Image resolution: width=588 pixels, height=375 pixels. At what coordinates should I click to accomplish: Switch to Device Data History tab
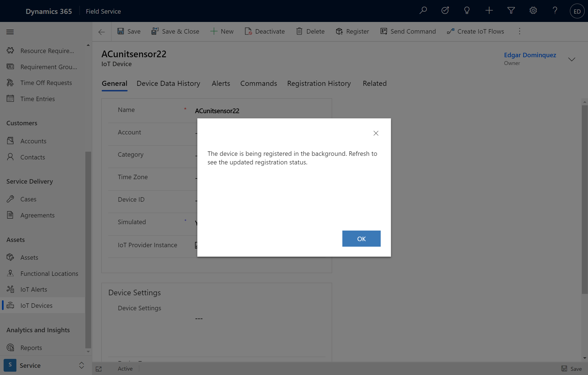point(168,83)
